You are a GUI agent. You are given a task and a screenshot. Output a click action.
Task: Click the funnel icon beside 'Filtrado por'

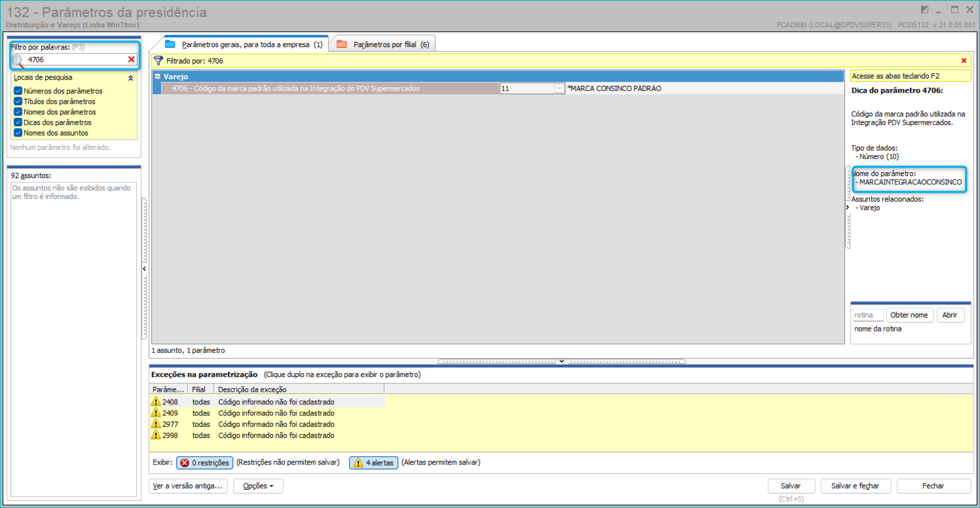point(158,61)
